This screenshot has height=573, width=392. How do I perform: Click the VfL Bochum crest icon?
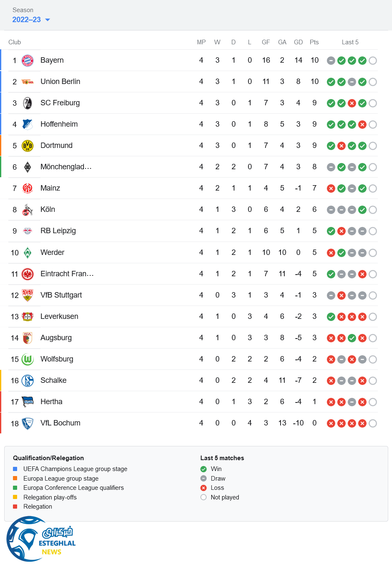28,423
